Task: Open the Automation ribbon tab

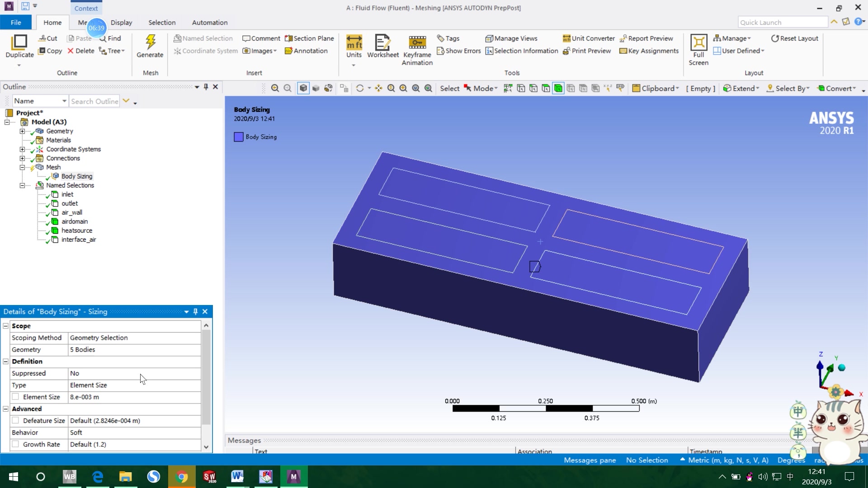Action: pos(209,23)
